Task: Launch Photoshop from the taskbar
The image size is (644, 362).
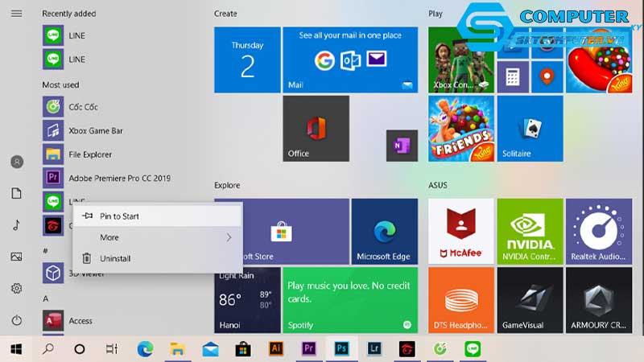Action: click(x=341, y=348)
